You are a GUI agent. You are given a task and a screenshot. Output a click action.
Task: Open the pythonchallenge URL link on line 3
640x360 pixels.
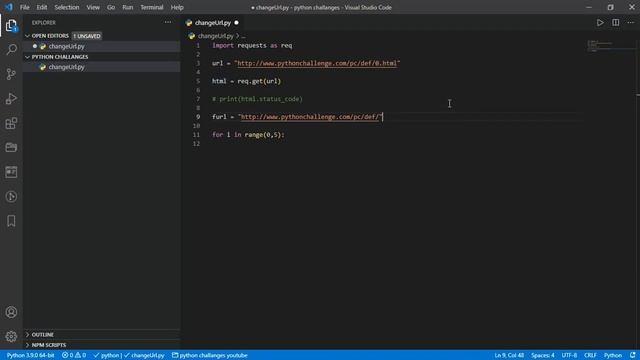click(x=317, y=63)
